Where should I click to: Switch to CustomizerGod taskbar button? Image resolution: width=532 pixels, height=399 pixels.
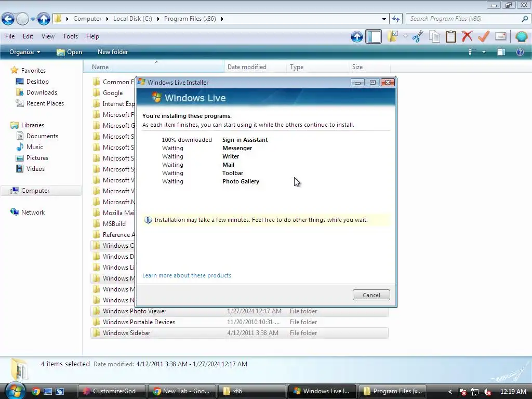coord(112,391)
